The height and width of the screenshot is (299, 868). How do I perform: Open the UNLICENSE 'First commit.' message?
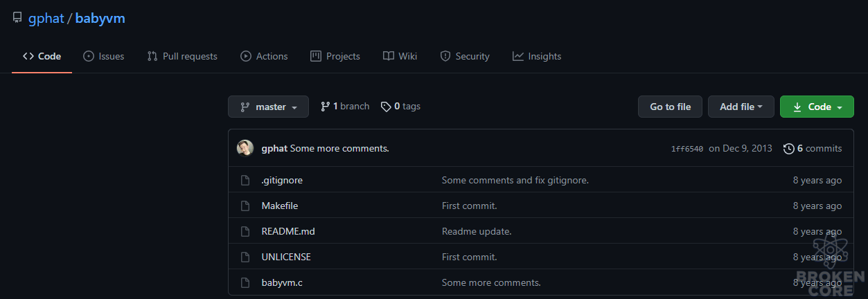[470, 257]
